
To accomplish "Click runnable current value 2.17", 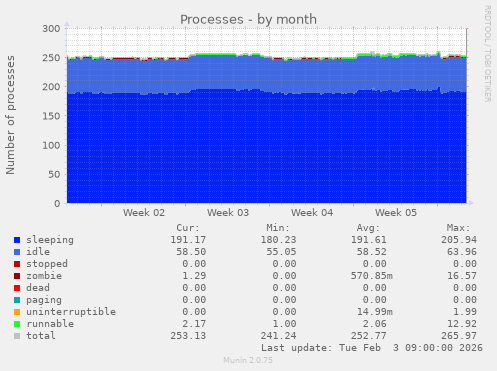I will [x=194, y=324].
